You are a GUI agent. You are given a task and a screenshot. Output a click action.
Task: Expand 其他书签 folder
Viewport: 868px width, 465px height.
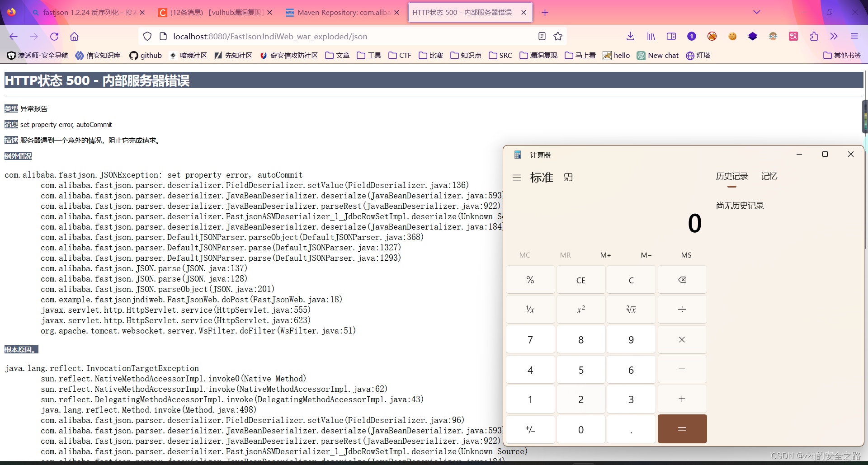tap(842, 56)
